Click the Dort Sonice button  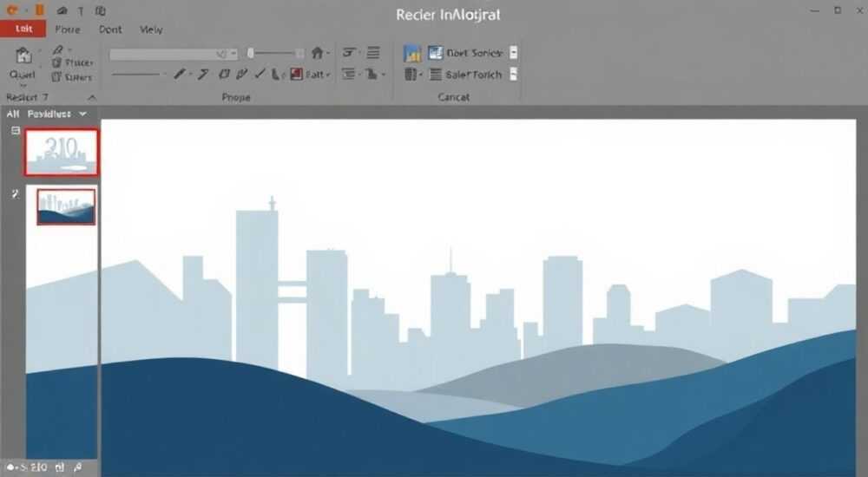coord(465,53)
